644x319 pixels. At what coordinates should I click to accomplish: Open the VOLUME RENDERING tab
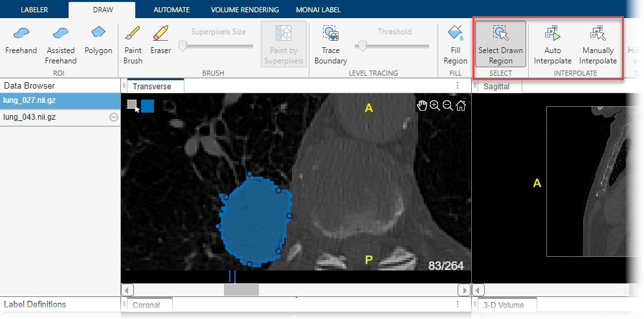[x=245, y=10]
